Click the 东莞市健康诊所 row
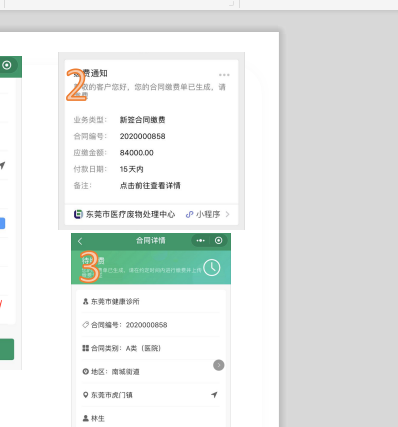Screen dimensions: 398x427 coord(151,301)
